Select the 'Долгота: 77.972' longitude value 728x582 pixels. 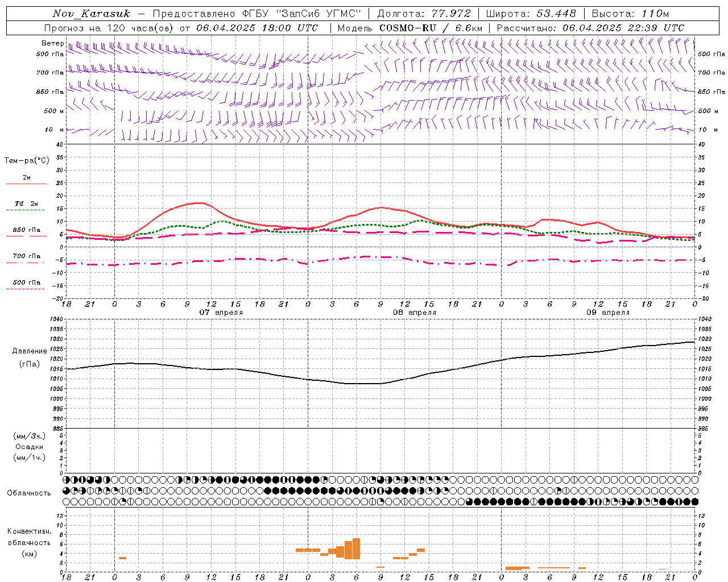click(424, 14)
